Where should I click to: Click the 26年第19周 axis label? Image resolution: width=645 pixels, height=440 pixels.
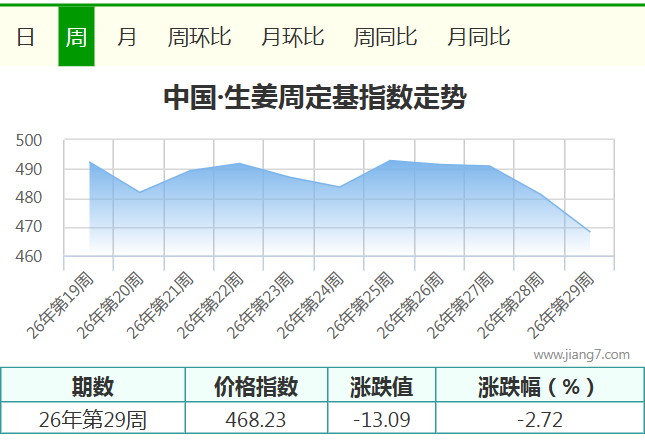tap(60, 305)
